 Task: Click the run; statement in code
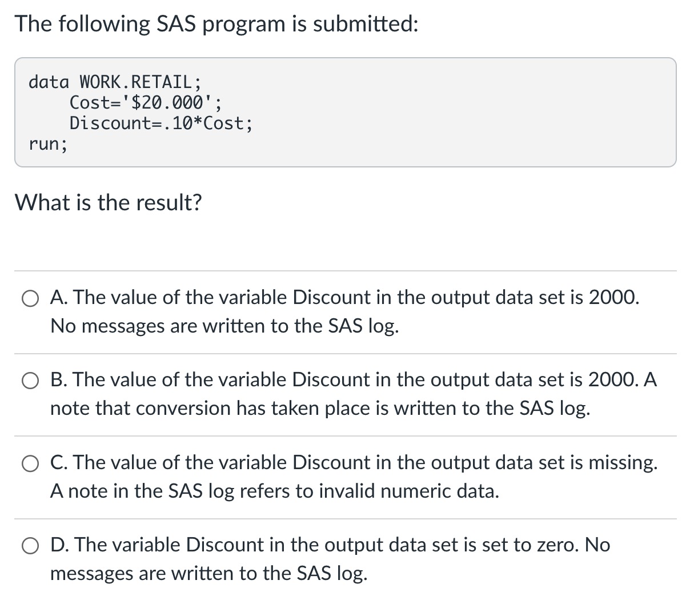tap(49, 143)
